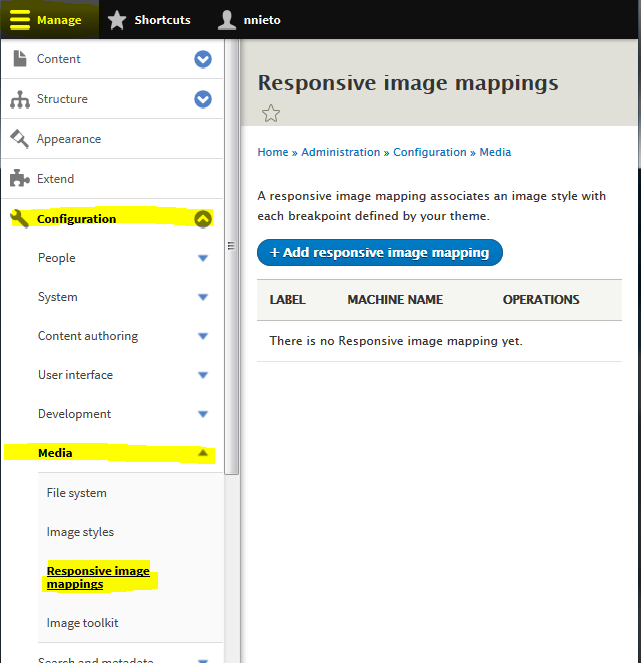This screenshot has height=663, width=641.
Task: Expand the Content authoring submenu arrow
Action: pos(203,336)
